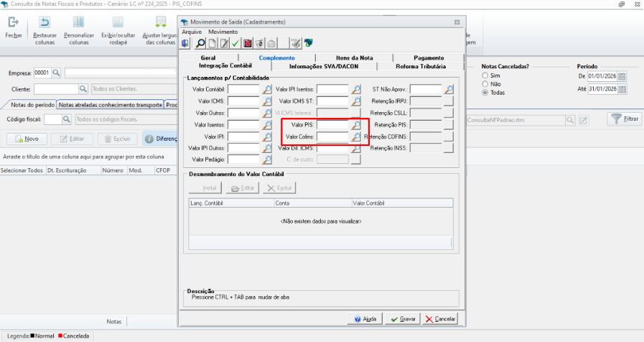Open lookup beside ST Não Aprov. field
This screenshot has width=644, height=342.
[449, 89]
